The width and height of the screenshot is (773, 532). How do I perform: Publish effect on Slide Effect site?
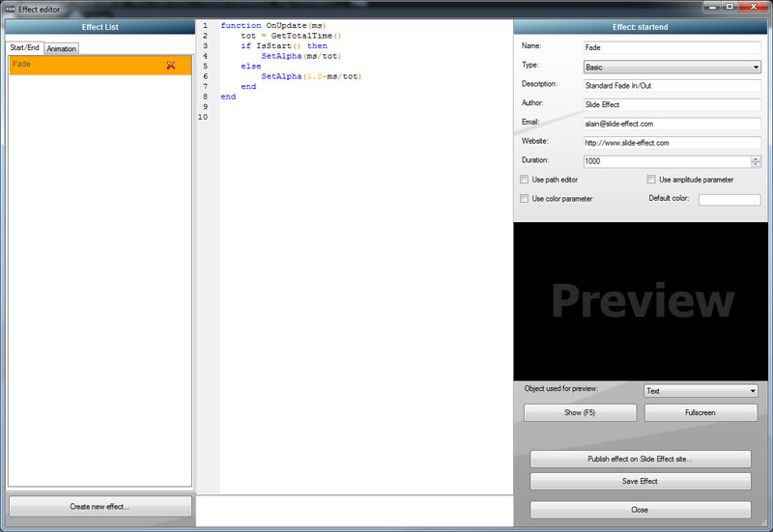[x=641, y=459]
